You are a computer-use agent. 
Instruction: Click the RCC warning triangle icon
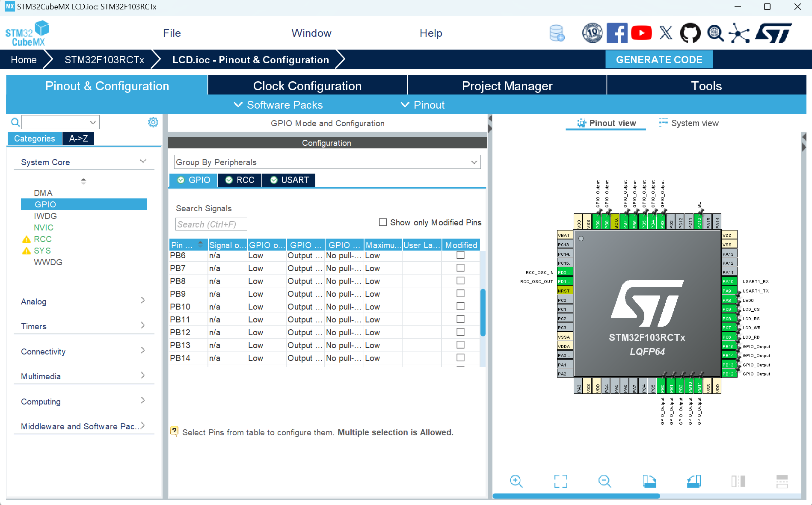[27, 239]
